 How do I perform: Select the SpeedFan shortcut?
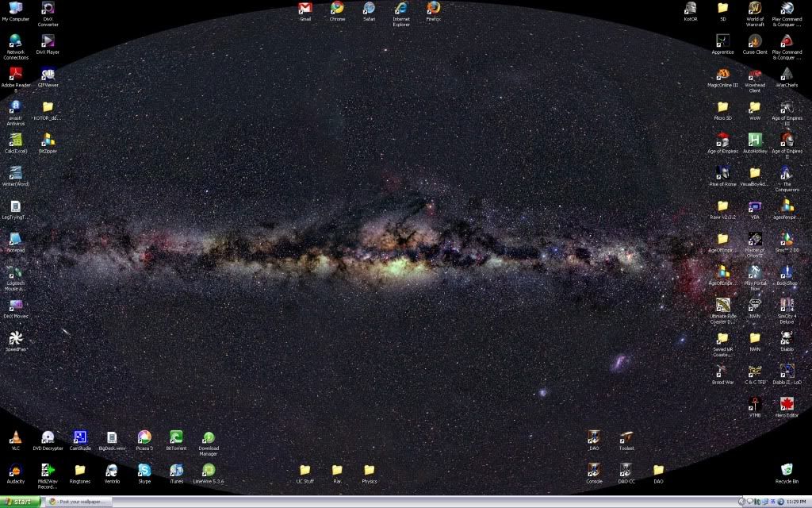pos(15,339)
